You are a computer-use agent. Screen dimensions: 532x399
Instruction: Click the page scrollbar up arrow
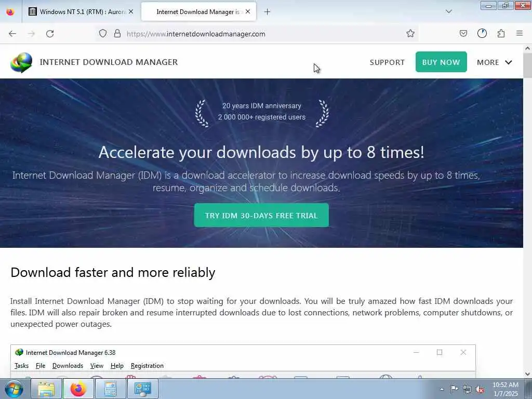pos(528,48)
